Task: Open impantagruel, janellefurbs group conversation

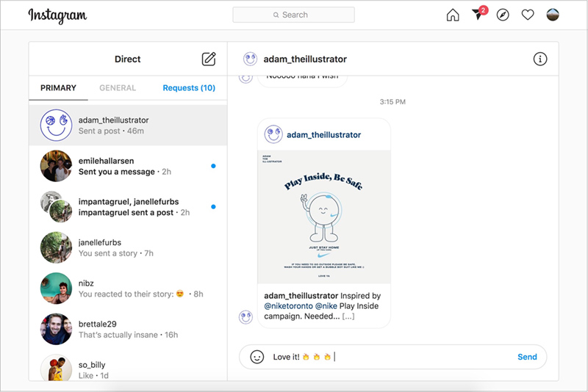Action: click(128, 207)
